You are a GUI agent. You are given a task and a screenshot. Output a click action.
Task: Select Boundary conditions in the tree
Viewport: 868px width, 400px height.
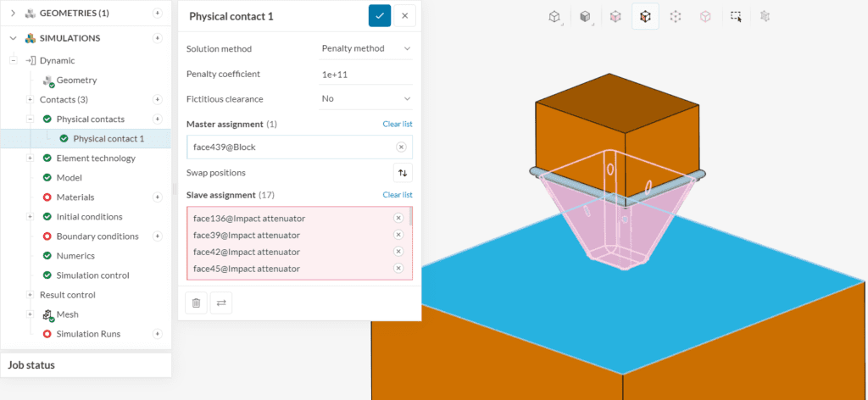pyautogui.click(x=97, y=236)
